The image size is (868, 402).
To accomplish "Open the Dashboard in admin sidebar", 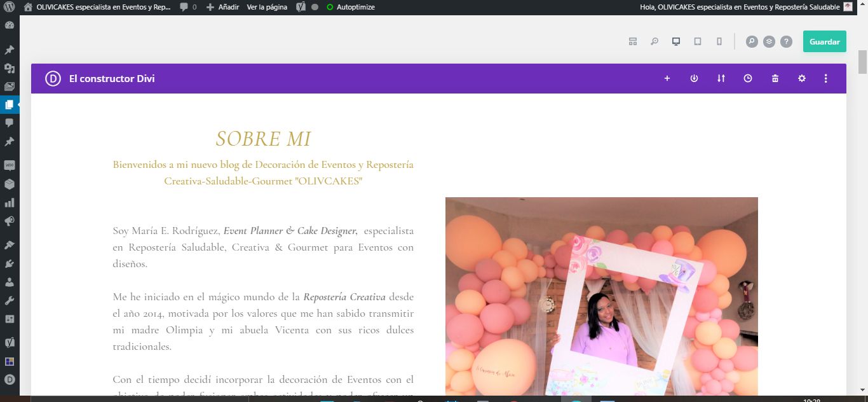I will 10,25.
